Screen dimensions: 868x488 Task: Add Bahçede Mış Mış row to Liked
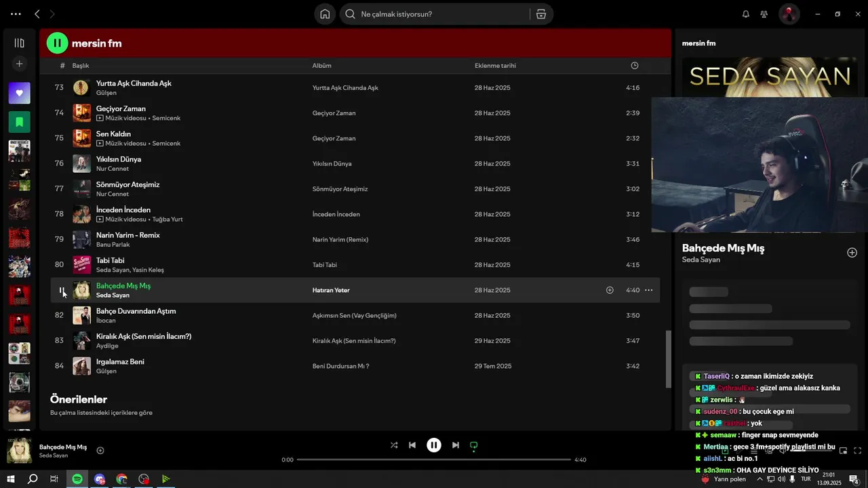point(610,290)
